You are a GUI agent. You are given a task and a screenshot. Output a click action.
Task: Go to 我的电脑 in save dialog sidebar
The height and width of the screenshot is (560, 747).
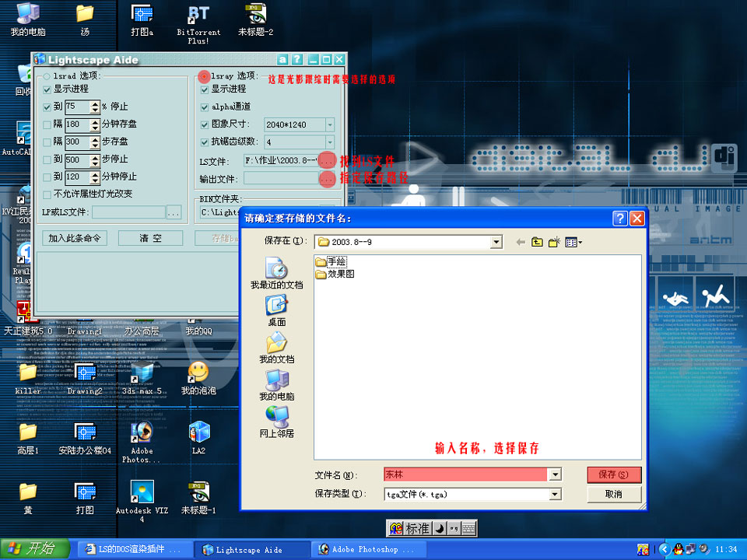coord(277,385)
